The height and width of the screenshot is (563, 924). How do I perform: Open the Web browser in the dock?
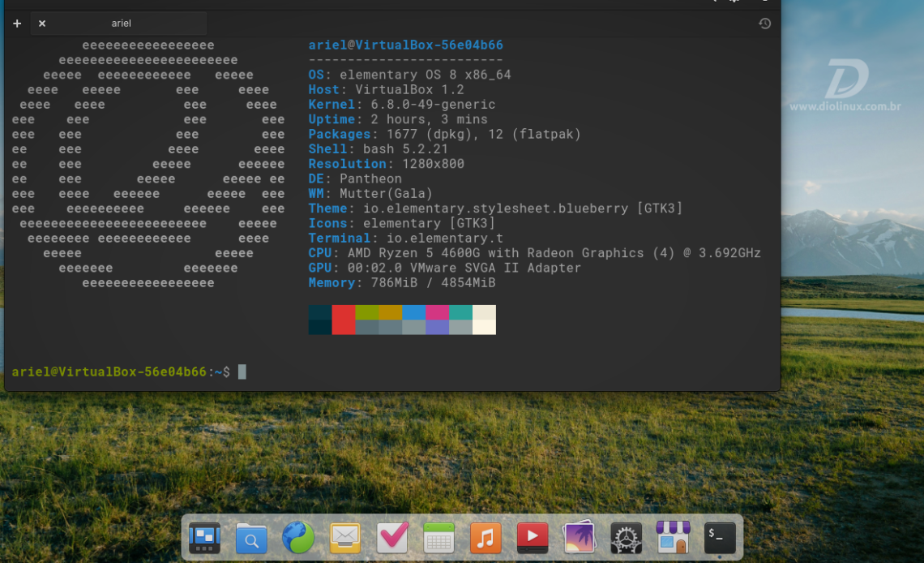click(298, 538)
